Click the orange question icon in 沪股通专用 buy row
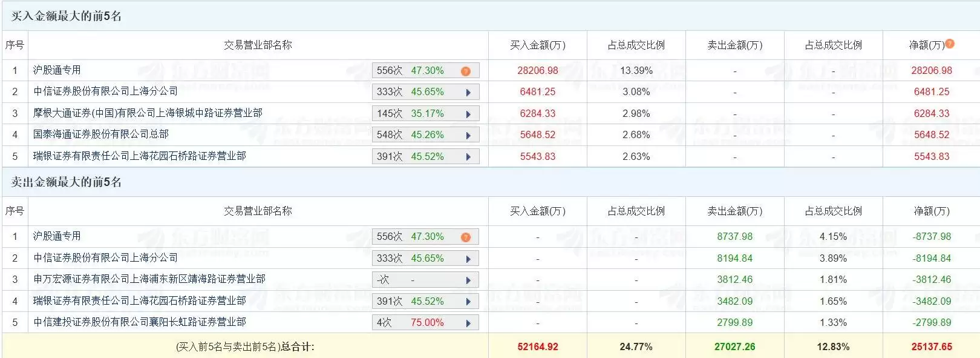This screenshot has width=980, height=358. (465, 71)
